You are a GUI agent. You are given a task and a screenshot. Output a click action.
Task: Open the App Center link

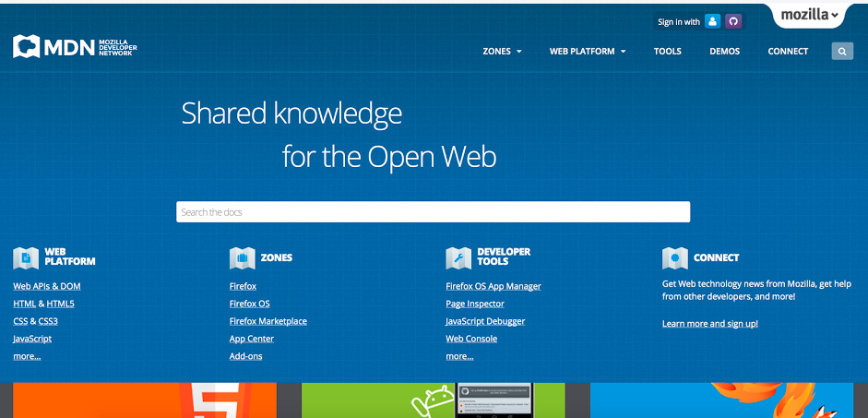pyautogui.click(x=251, y=339)
